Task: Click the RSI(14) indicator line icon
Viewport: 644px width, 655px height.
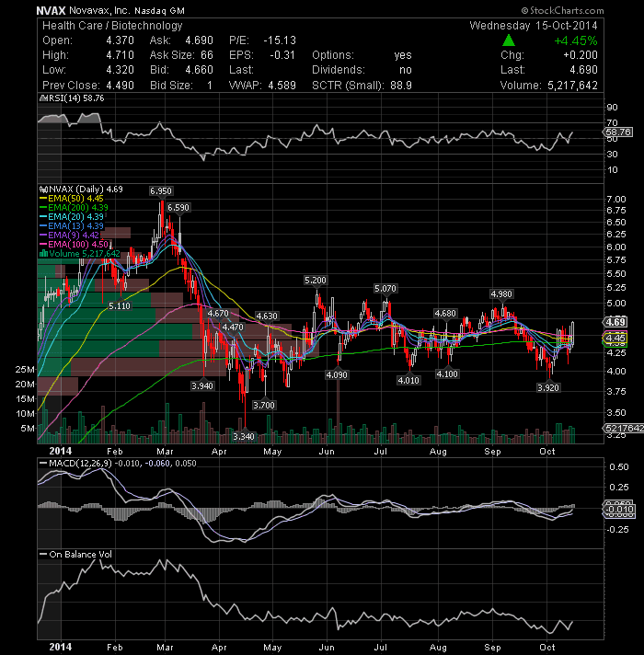Action: pos(42,98)
